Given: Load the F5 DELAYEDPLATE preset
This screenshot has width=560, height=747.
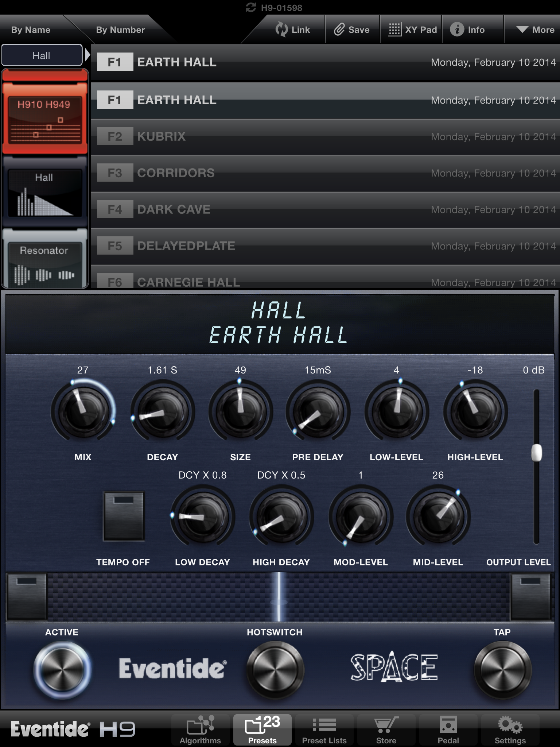Looking at the screenshot, I should [x=325, y=246].
